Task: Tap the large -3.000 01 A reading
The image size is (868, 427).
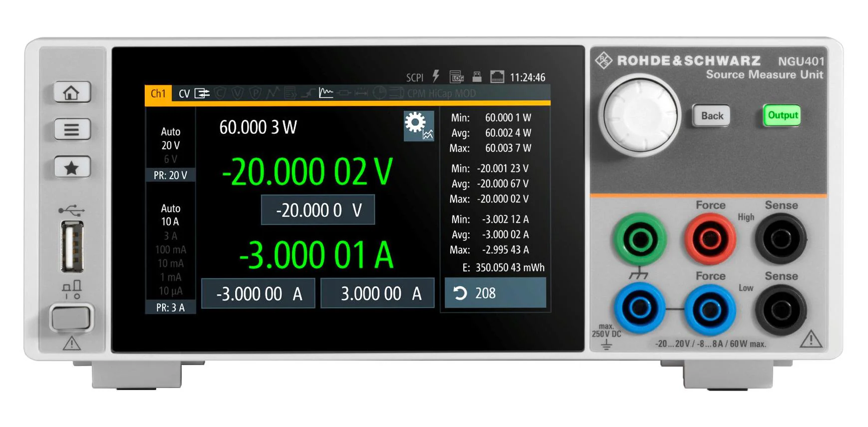Action: (316, 255)
